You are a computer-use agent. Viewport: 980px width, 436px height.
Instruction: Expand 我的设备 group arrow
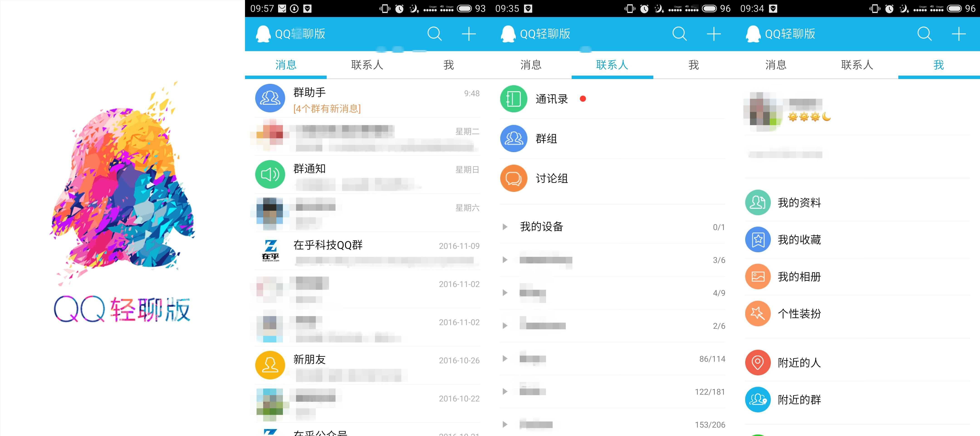tap(505, 227)
